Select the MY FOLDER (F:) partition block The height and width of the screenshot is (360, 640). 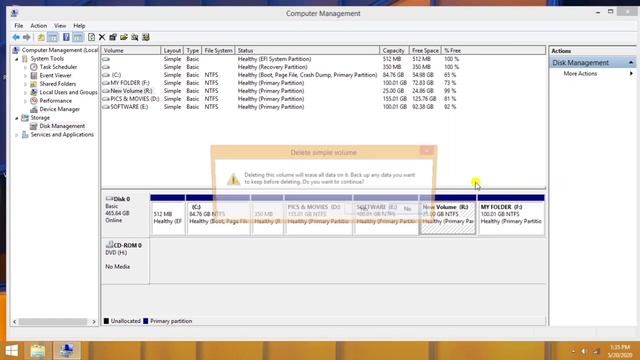pyautogui.click(x=511, y=215)
